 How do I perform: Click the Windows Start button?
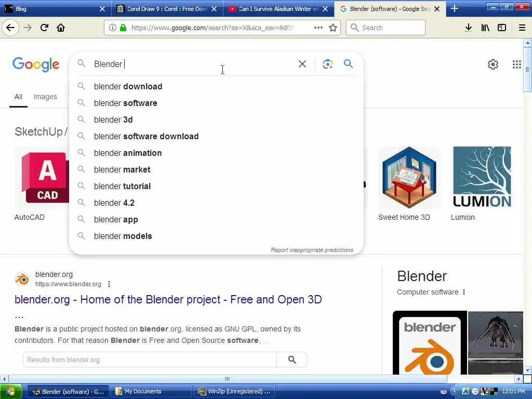[11, 391]
